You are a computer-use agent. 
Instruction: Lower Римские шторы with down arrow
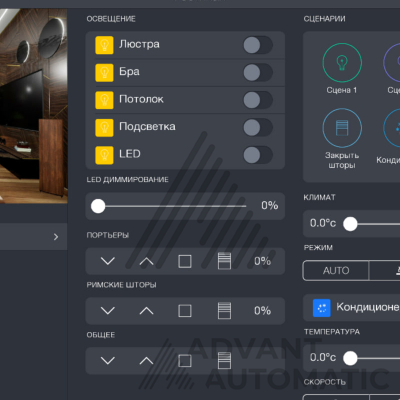click(x=108, y=311)
